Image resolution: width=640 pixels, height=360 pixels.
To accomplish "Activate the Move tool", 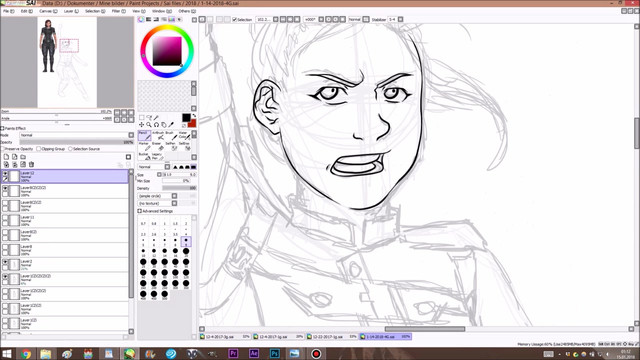I will coord(142,124).
